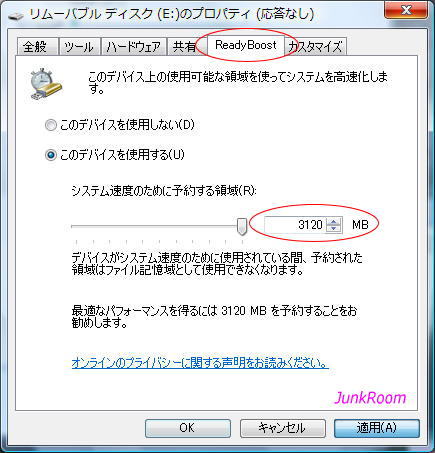The image size is (435, 453).
Task: Click the removable disk icon in title bar
Action: pos(15,15)
